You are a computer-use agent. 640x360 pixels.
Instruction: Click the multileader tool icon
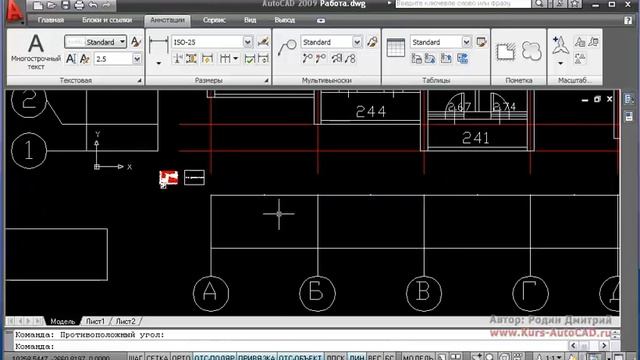tap(287, 47)
